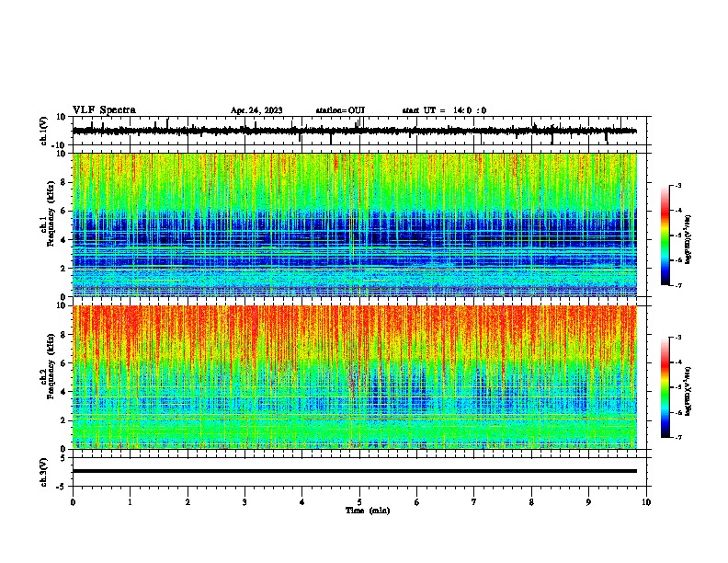Click the ch.2 spectrogram colorbar
Image resolution: width=728 pixels, height=563 pixels.
665,387
